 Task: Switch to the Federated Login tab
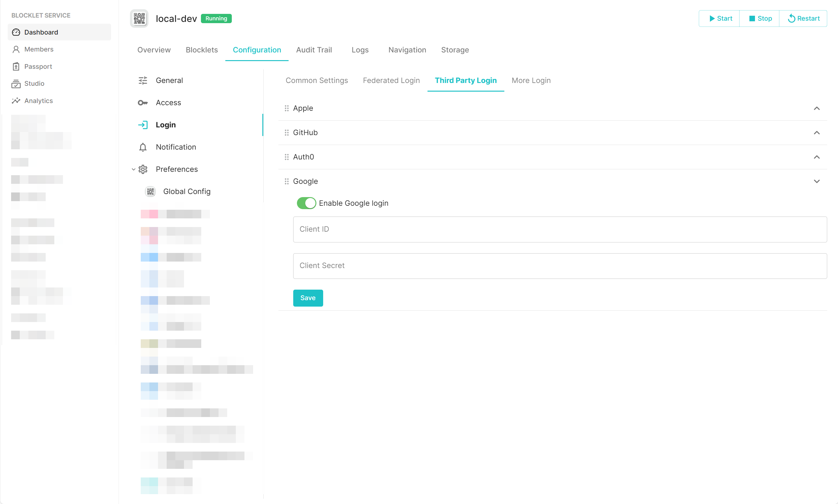pyautogui.click(x=391, y=81)
